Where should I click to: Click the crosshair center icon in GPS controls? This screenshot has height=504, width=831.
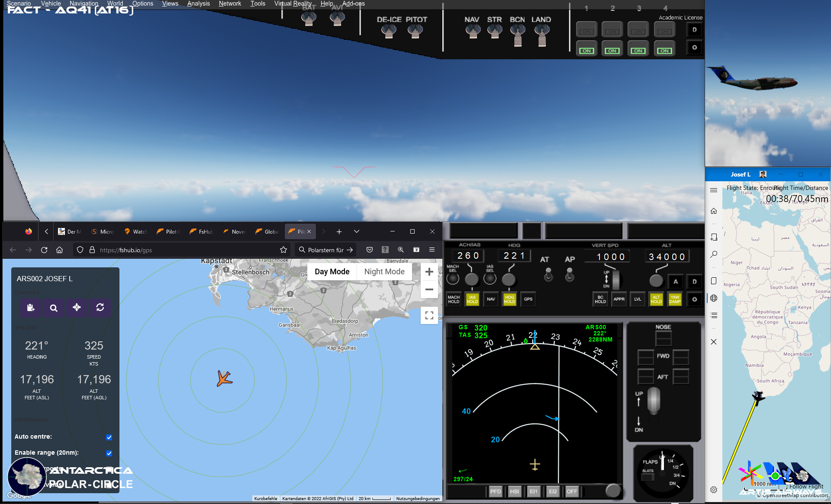pyautogui.click(x=77, y=308)
